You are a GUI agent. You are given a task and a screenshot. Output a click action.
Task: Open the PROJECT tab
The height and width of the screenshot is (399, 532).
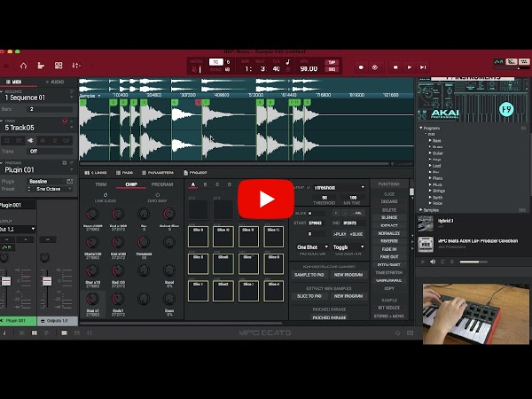pyautogui.click(x=195, y=173)
